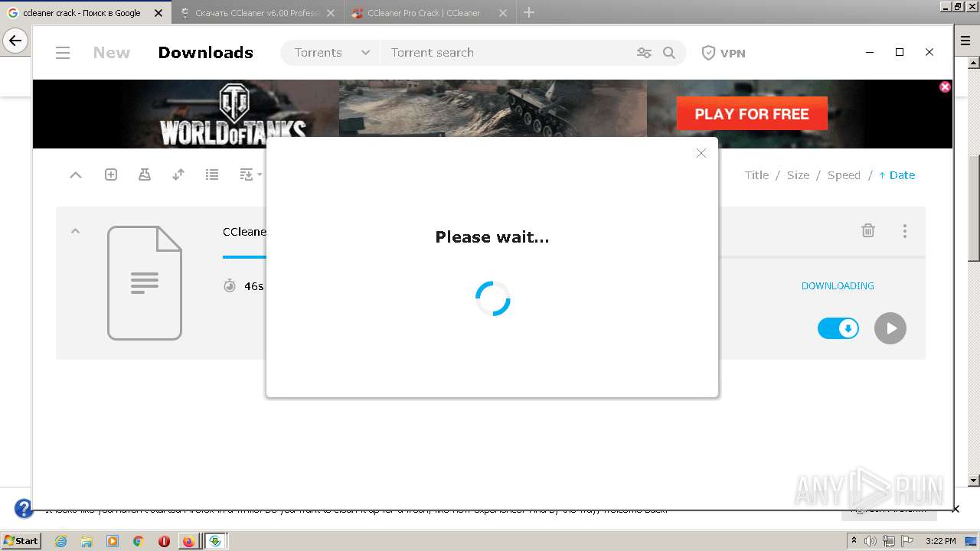This screenshot has width=980, height=551.
Task: Switch to the Скачать CCleaner v6.00 browser tab
Action: tap(258, 13)
